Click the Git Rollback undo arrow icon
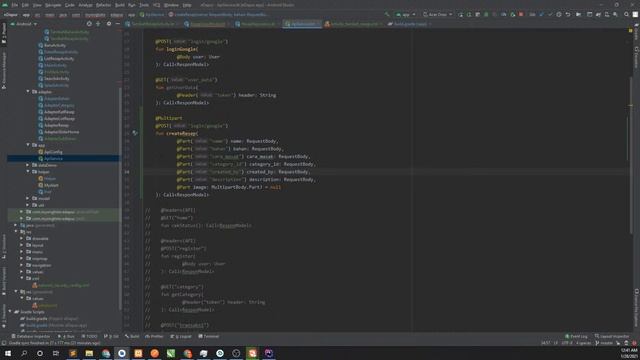The width and height of the screenshot is (640, 360). 568,14
